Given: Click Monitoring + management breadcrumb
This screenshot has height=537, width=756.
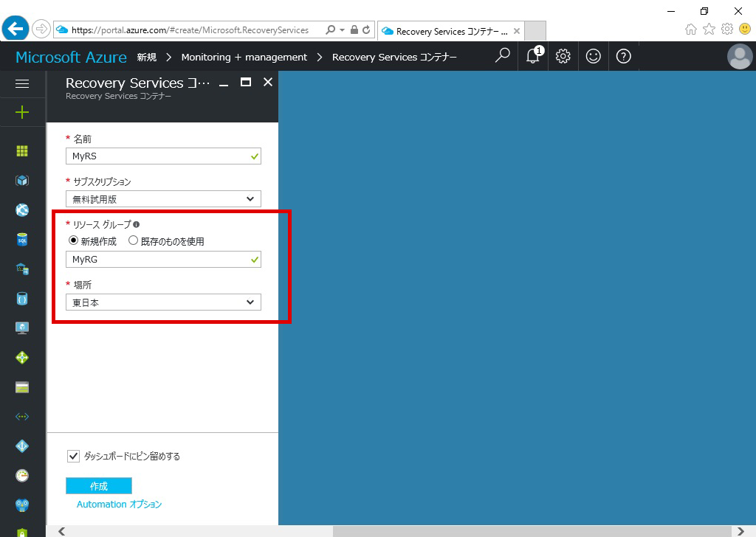Looking at the screenshot, I should pyautogui.click(x=244, y=58).
